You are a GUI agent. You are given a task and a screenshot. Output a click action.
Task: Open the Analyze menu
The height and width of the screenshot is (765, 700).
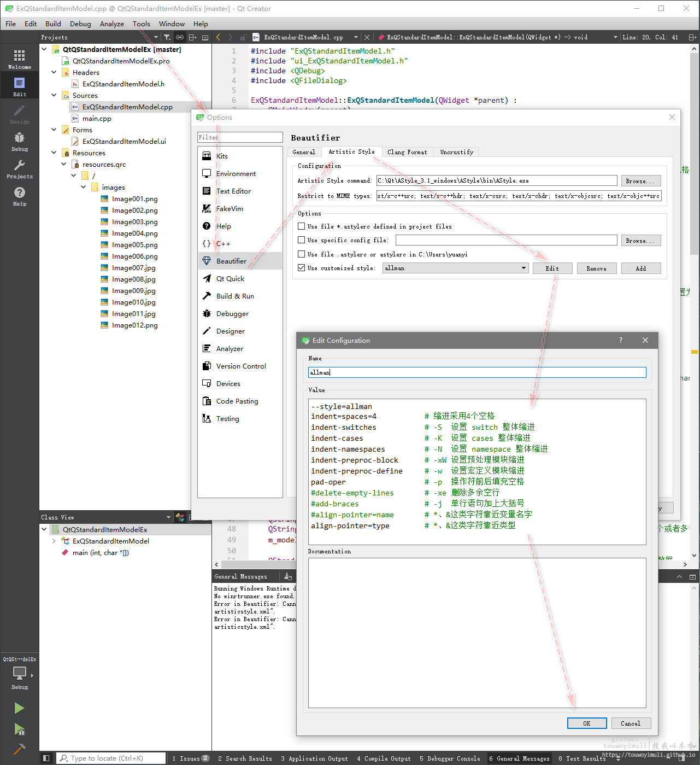pyautogui.click(x=111, y=24)
